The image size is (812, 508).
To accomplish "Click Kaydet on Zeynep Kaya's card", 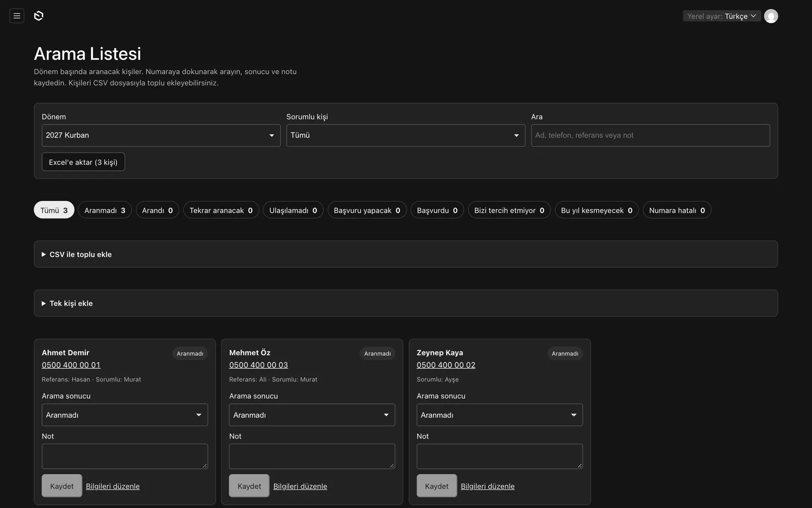I will pos(437,486).
